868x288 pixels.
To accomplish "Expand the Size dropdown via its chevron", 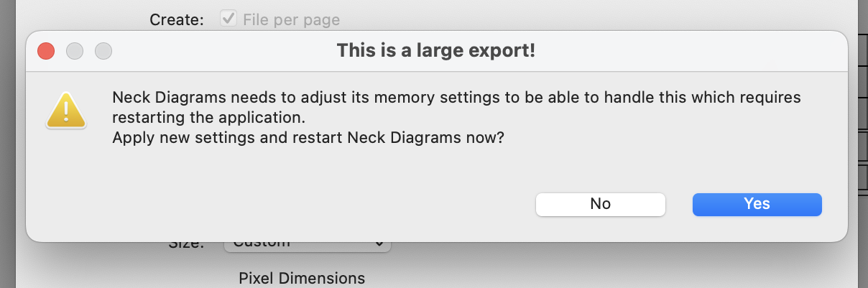I will point(379,244).
